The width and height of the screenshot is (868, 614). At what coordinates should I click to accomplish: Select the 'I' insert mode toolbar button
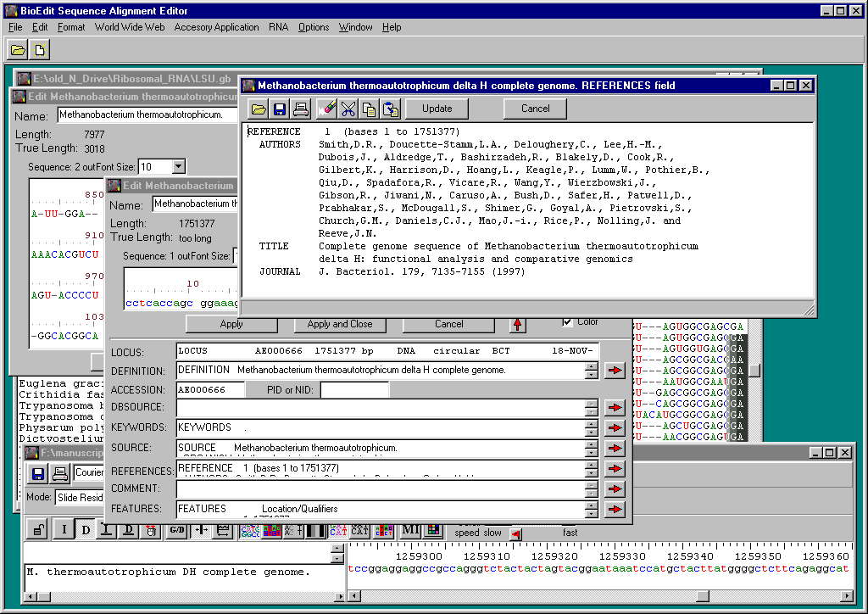tap(64, 530)
